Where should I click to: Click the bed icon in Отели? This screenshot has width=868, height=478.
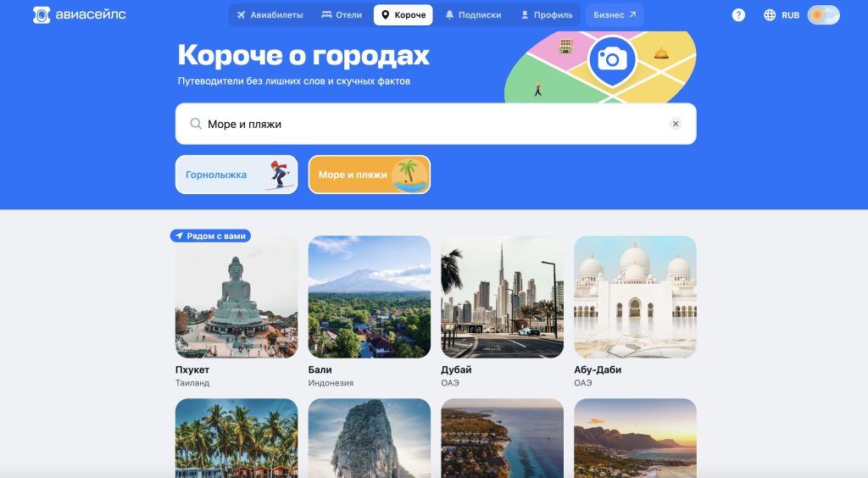[326, 15]
